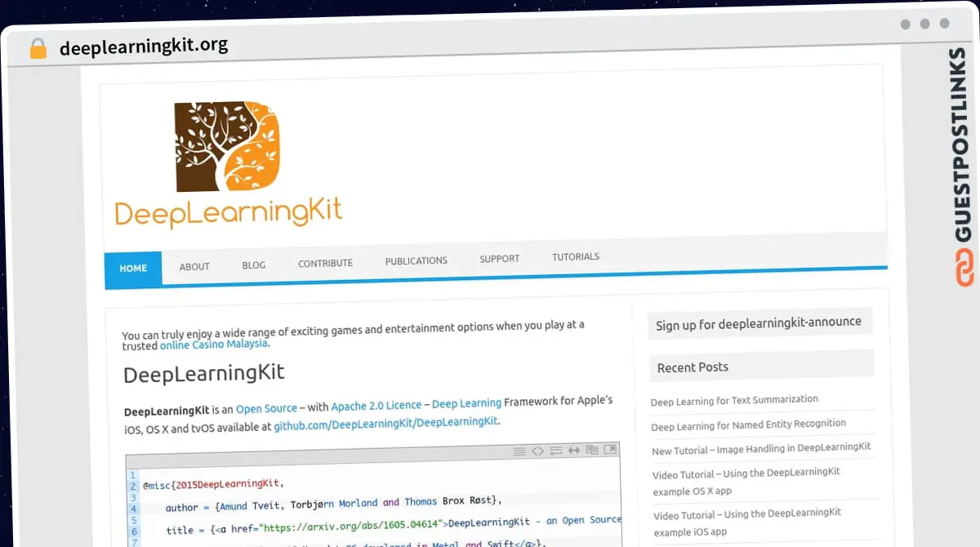Click the Open Source link
Screen dimensions: 980x547
pos(266,408)
